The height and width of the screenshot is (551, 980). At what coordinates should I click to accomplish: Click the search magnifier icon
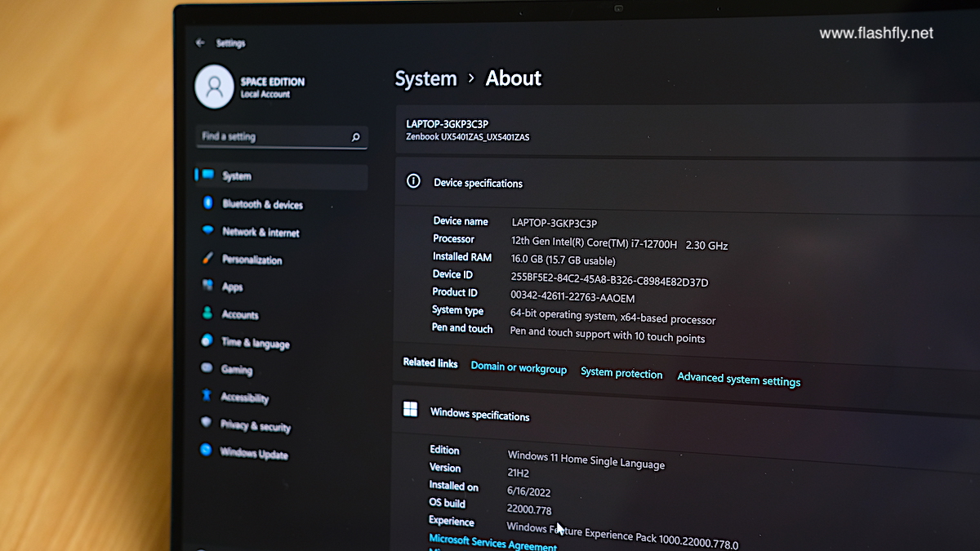tap(355, 138)
